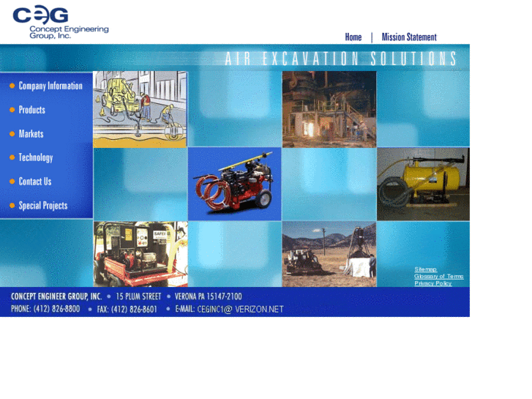The image size is (532, 399).
Task: Open Company Information in the side menu
Action: point(50,86)
